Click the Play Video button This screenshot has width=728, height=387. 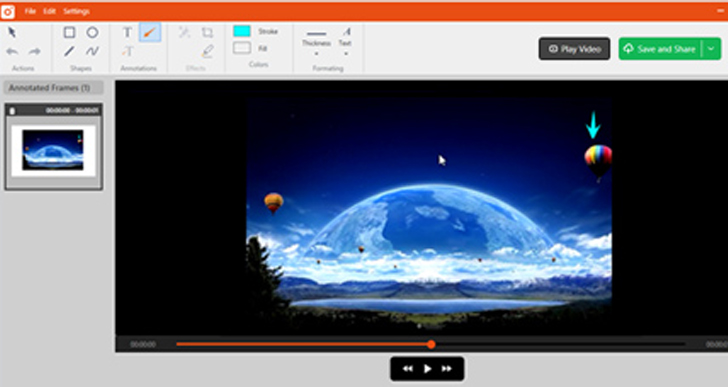574,49
